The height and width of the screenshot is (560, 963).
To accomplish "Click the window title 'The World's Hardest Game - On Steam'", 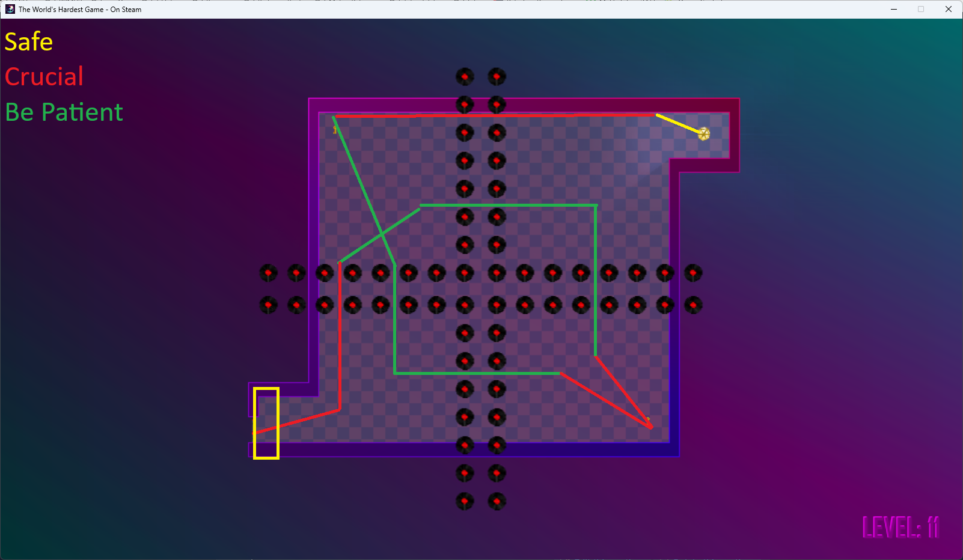I will 80,10.
